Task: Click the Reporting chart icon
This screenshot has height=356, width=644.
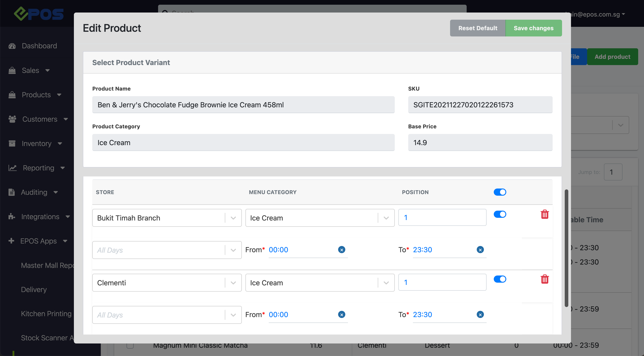Action: [x=13, y=168]
